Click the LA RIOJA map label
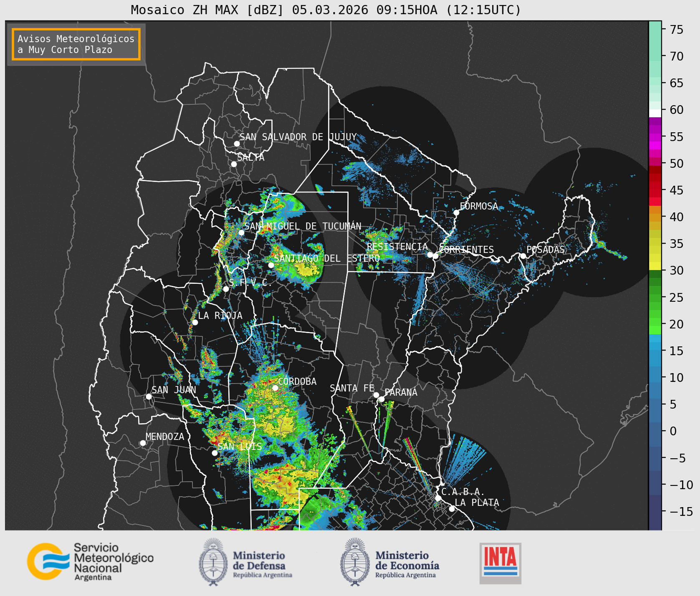The width and height of the screenshot is (700, 596). click(x=220, y=316)
